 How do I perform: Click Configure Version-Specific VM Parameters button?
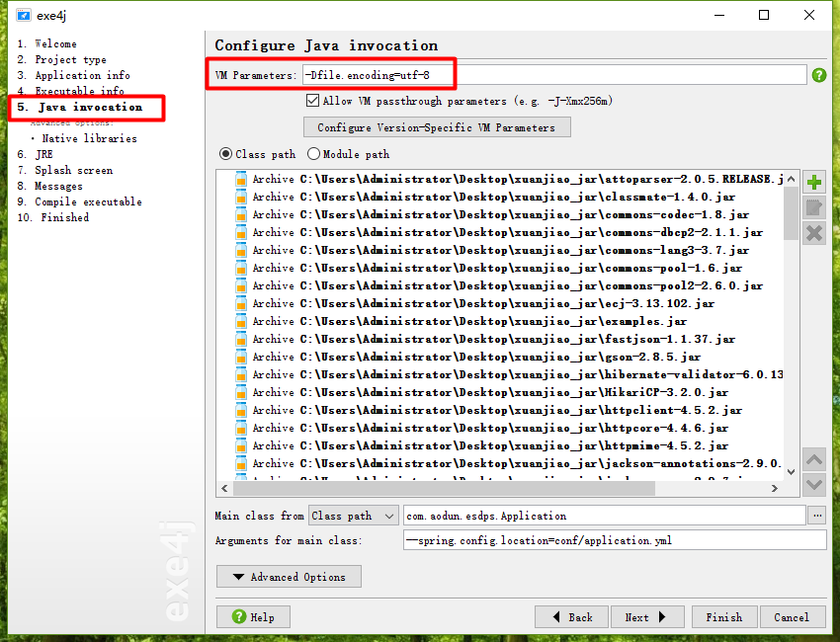pyautogui.click(x=437, y=127)
